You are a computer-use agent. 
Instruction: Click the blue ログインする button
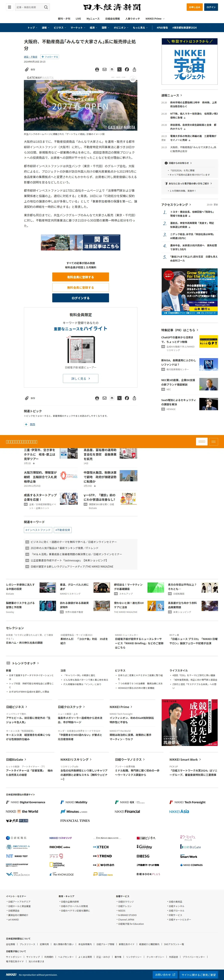81,298
